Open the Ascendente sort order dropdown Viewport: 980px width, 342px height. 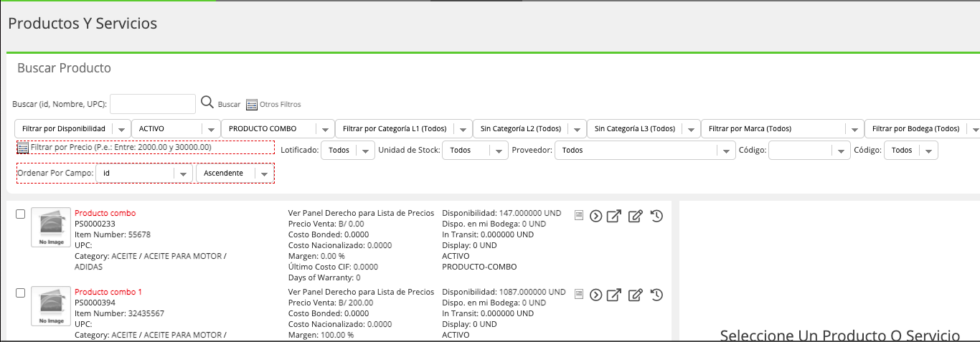tap(235, 174)
